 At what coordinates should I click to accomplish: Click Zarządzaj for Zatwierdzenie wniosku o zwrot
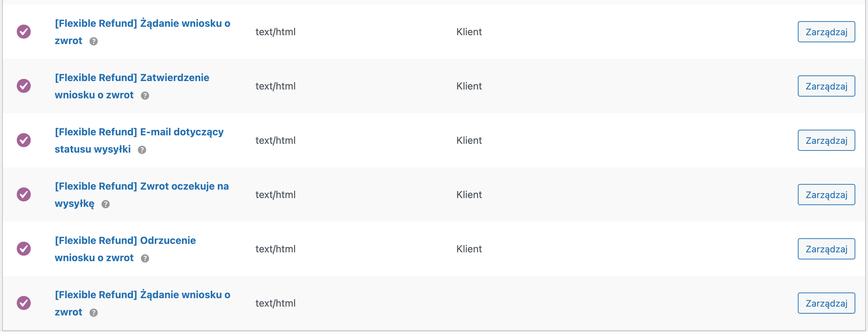(x=826, y=86)
